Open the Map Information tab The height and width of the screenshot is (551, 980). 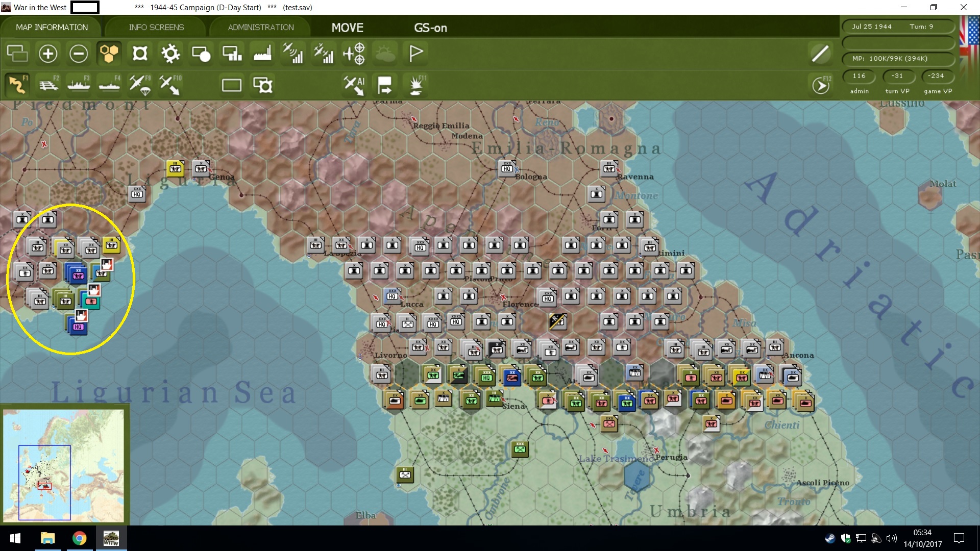pos(52,27)
